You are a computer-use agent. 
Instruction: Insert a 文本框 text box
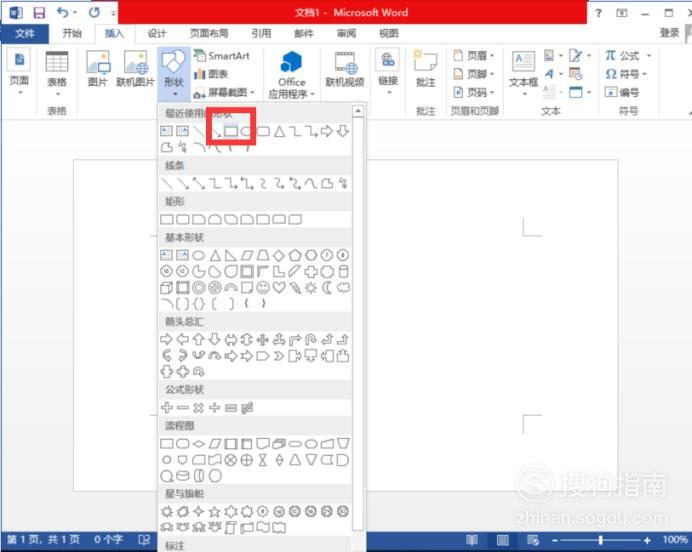(523, 73)
